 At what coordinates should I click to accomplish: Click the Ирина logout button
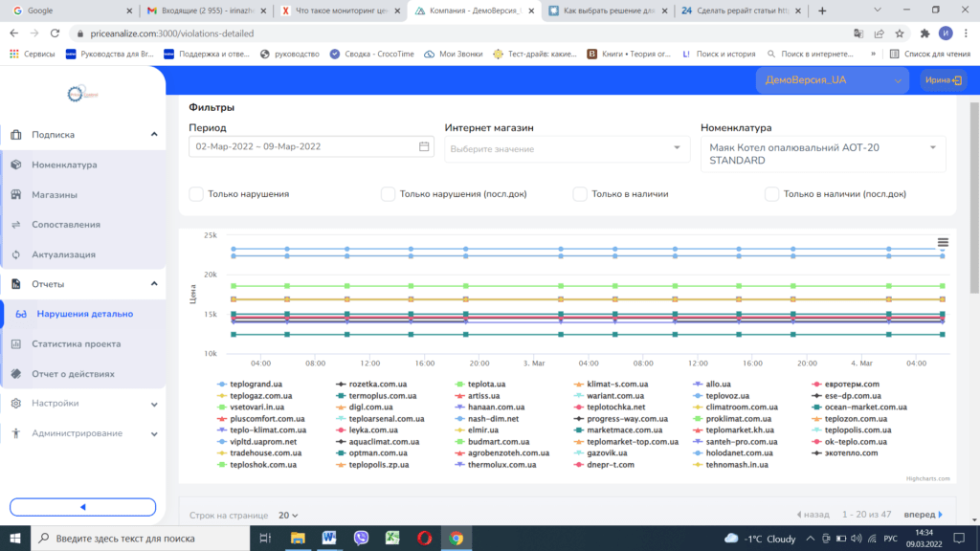tap(943, 80)
